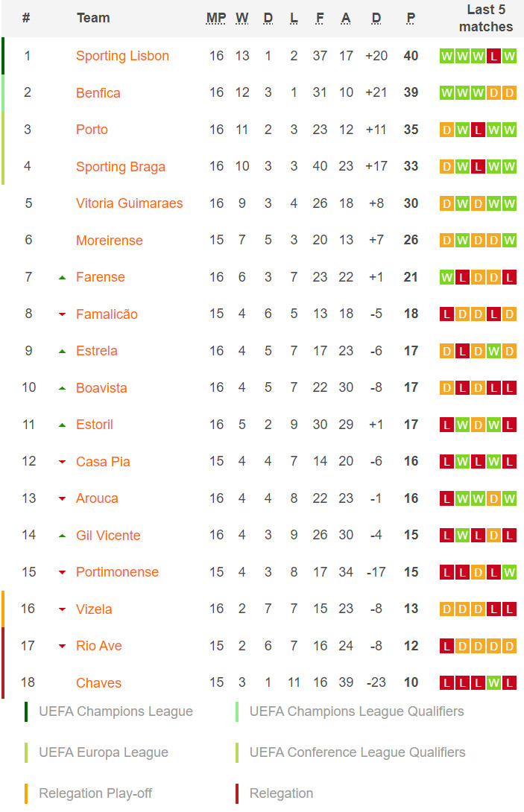Click Farense's green up-arrow position indicator
Viewport: 524px width, 812px height.
click(x=62, y=278)
